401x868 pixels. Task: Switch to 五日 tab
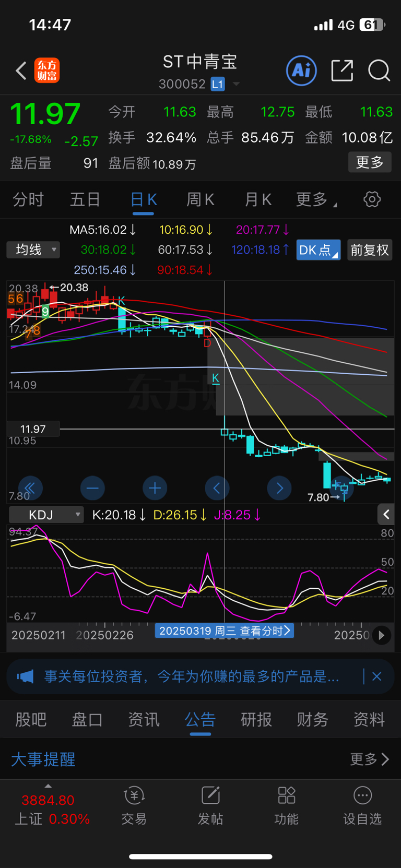[x=85, y=199]
